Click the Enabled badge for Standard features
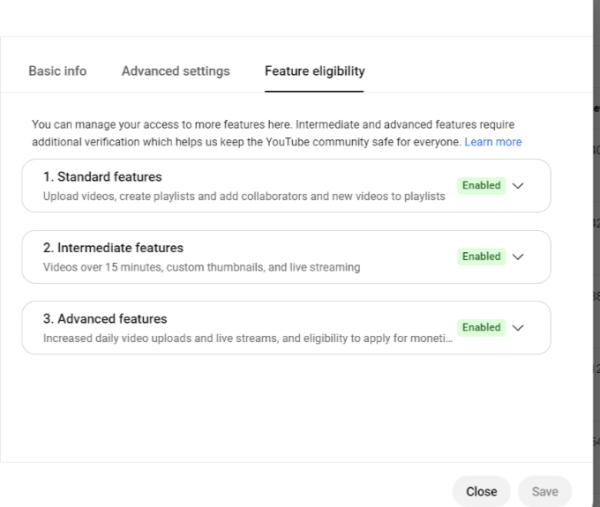 (481, 186)
